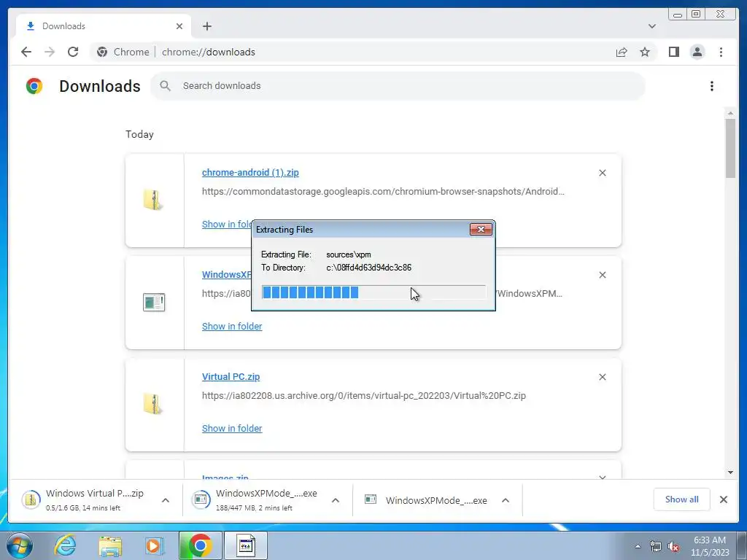Select the Downloads browser tab
The width and height of the screenshot is (747, 560).
click(x=104, y=26)
